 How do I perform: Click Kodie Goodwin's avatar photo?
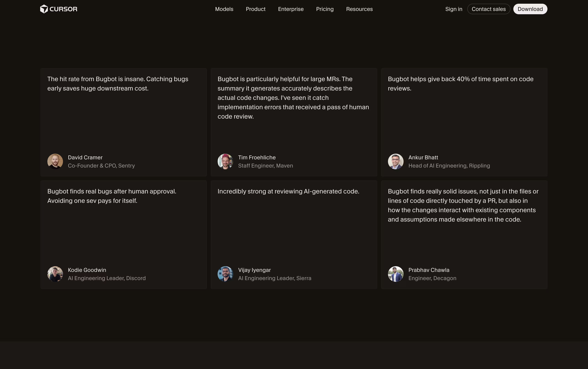(x=55, y=274)
